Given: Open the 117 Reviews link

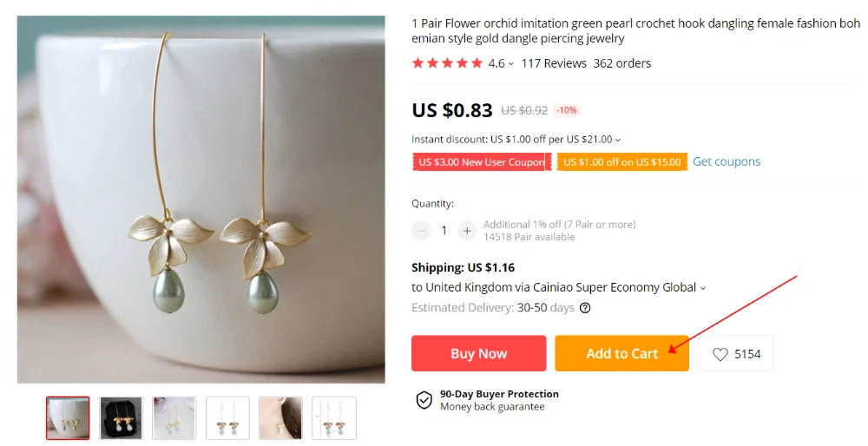Looking at the screenshot, I should (554, 63).
